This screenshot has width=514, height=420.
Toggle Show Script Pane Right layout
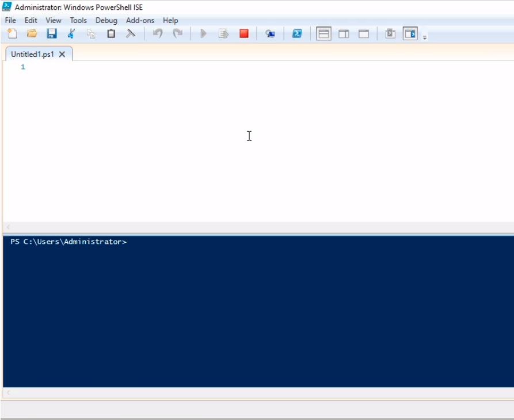pyautogui.click(x=344, y=34)
